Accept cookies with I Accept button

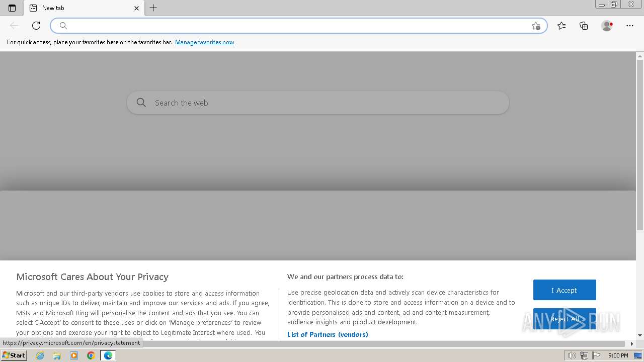(x=565, y=290)
